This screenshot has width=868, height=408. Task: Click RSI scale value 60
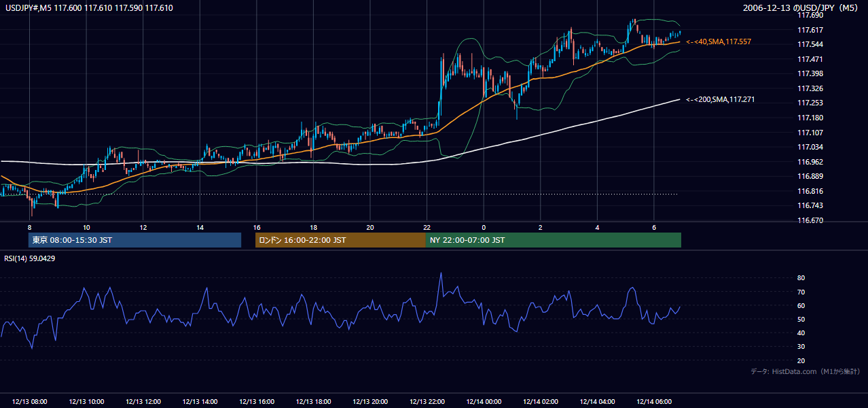(x=801, y=305)
